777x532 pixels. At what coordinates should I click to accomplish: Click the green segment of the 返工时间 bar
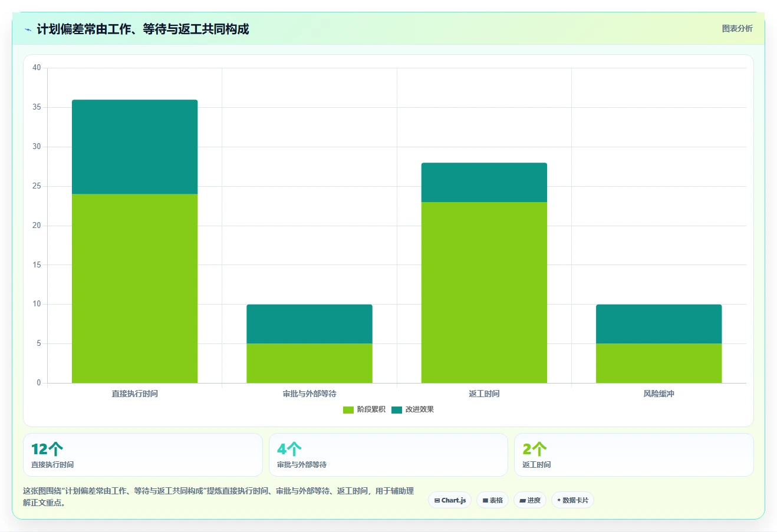[x=484, y=292]
